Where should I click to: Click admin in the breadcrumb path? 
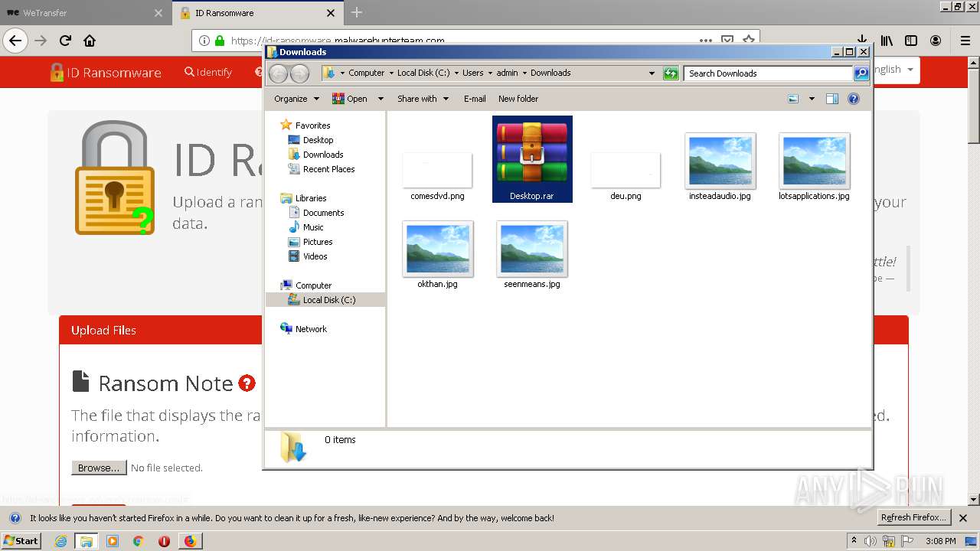[507, 73]
